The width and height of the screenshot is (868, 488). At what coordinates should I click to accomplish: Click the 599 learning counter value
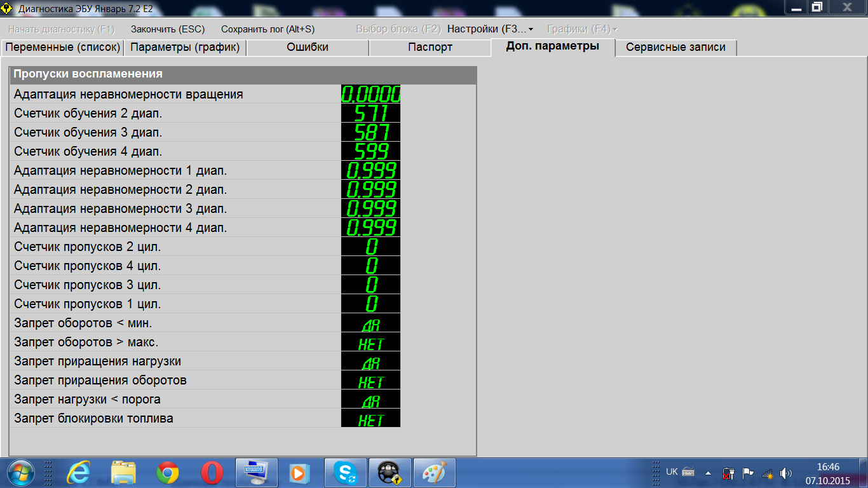[x=371, y=152]
